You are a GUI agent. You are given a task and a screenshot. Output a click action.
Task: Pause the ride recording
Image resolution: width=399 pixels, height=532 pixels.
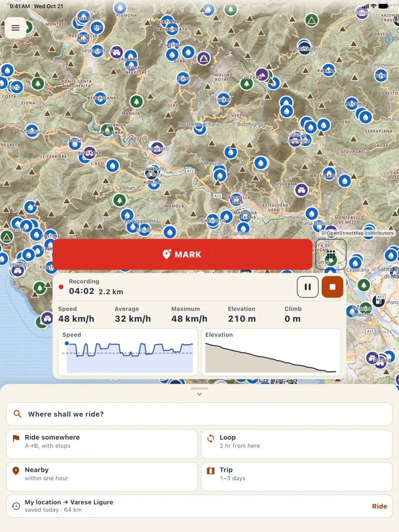point(307,287)
